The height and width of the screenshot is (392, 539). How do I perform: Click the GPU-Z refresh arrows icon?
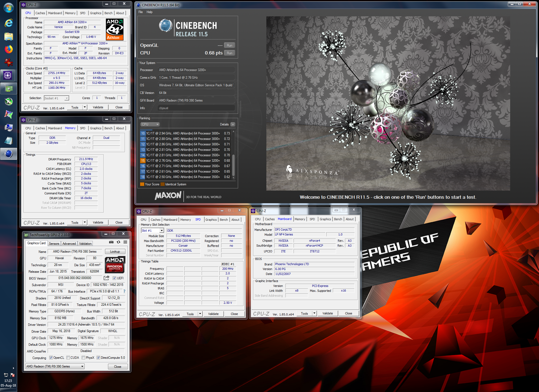118,242
